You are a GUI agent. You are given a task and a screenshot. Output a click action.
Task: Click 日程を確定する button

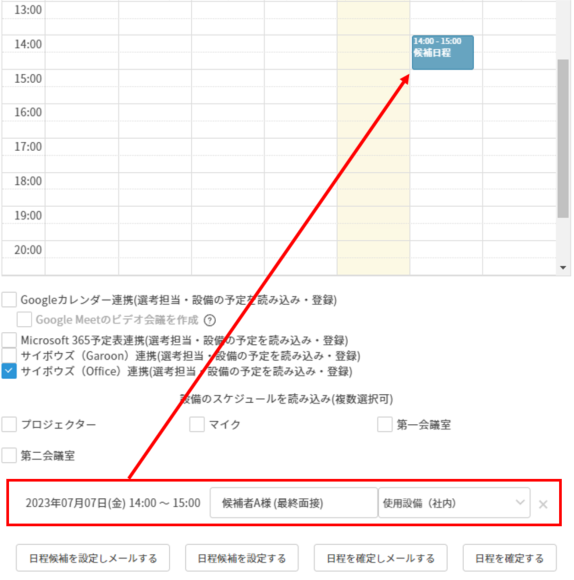509,558
